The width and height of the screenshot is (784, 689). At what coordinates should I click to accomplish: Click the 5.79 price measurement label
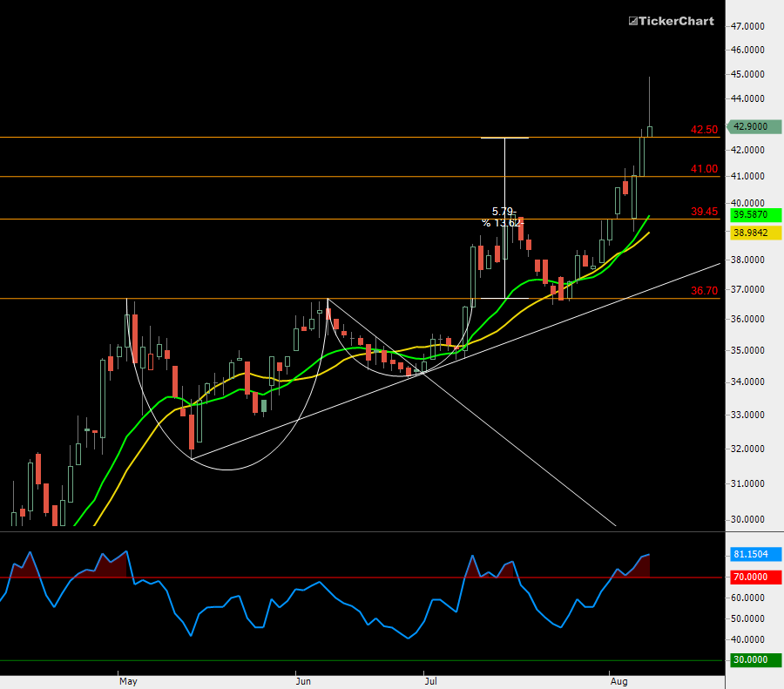click(503, 212)
